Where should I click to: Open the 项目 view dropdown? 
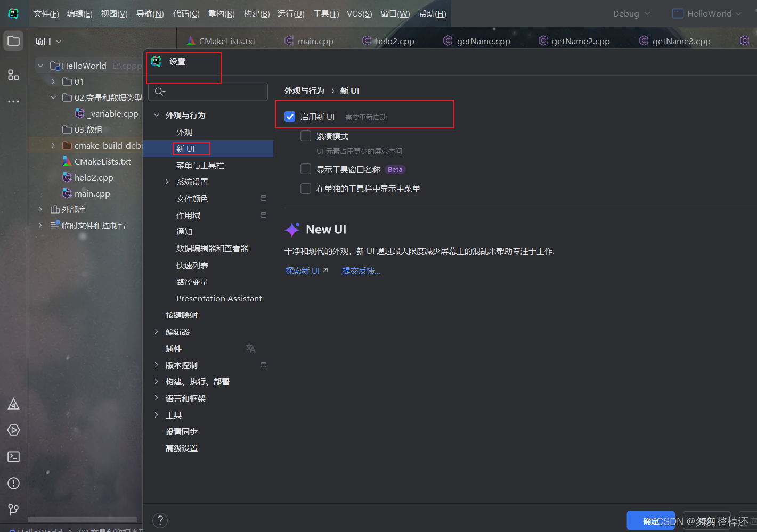[x=48, y=41]
